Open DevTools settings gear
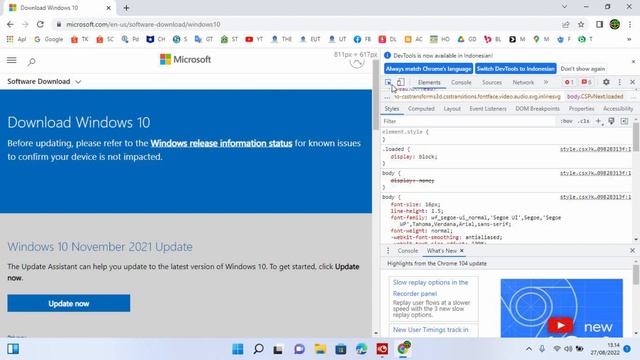640x360 pixels. tap(606, 82)
